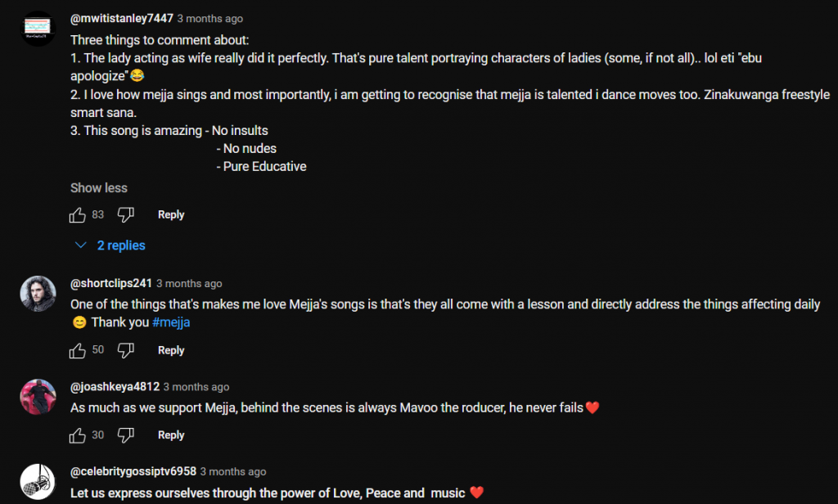The image size is (838, 504).
Task: Visit @joashkeya4812 profile via username
Action: (115, 387)
